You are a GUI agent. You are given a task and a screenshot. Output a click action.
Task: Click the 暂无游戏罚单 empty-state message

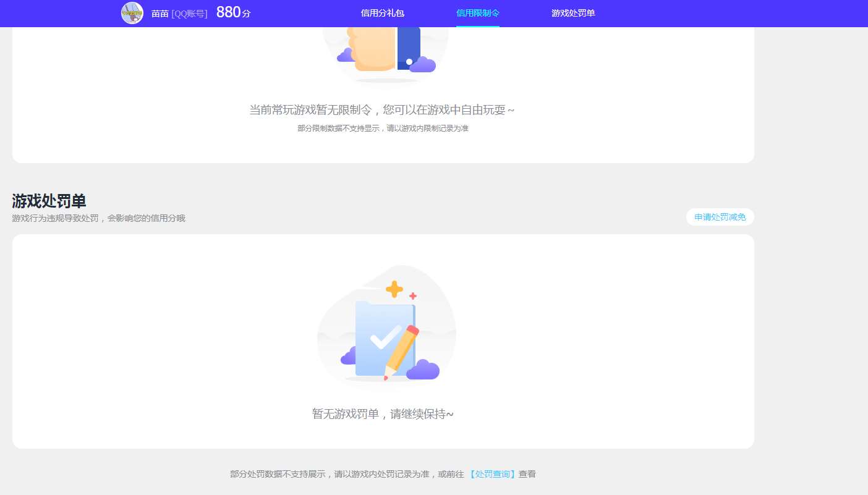[x=383, y=413]
